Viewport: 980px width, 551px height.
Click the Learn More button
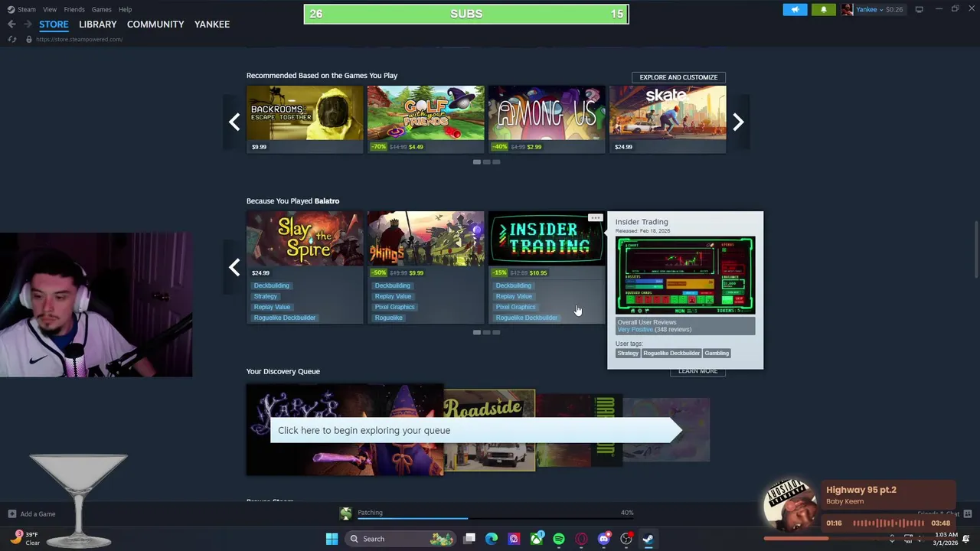697,371
